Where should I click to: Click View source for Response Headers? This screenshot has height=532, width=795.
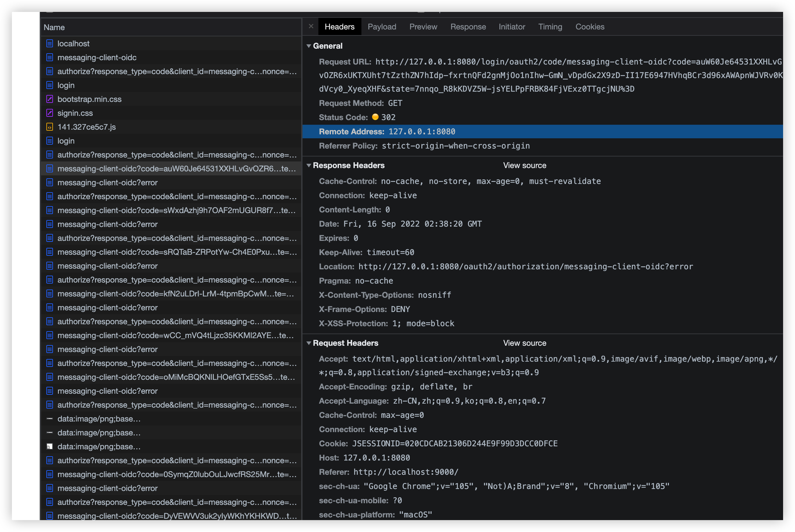tap(525, 165)
